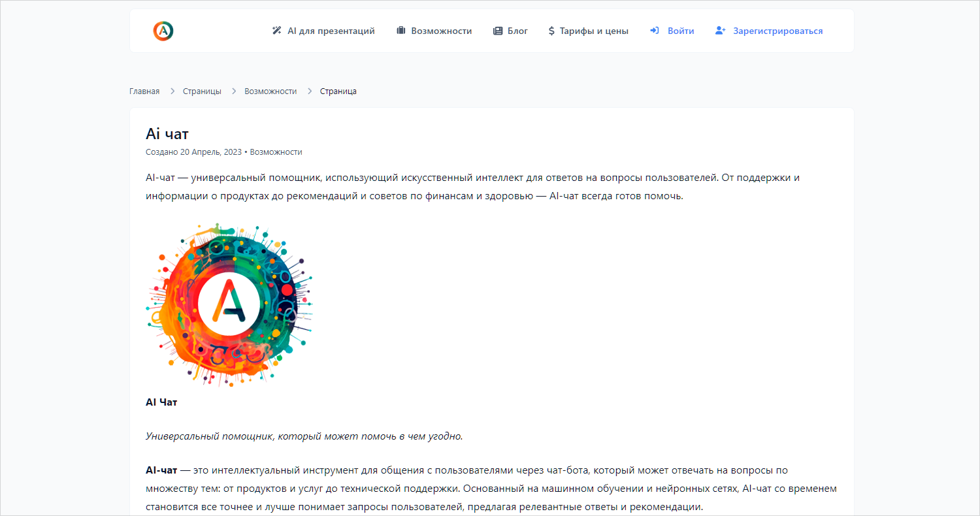This screenshot has height=516, width=980.
Task: Click the login arrow icon beside "Войти"
Action: (653, 30)
